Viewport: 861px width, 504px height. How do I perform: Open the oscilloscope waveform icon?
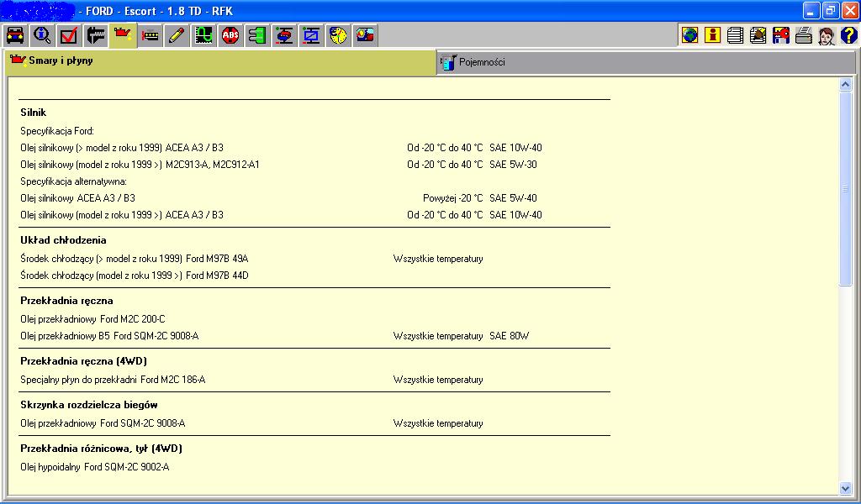203,35
